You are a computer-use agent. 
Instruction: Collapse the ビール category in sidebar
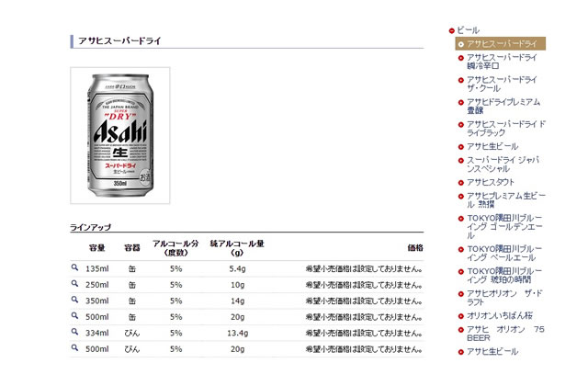451,30
